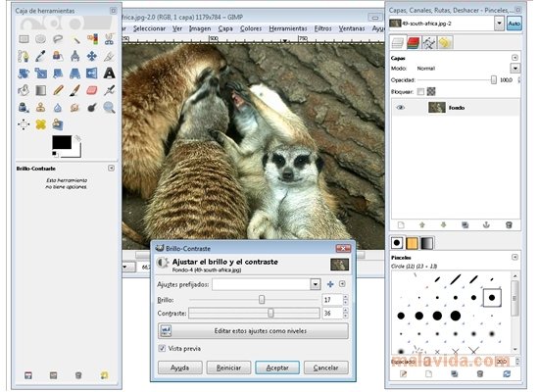Toggle the lock alpha channel checkered box
This screenshot has height=392, width=539.
[431, 91]
